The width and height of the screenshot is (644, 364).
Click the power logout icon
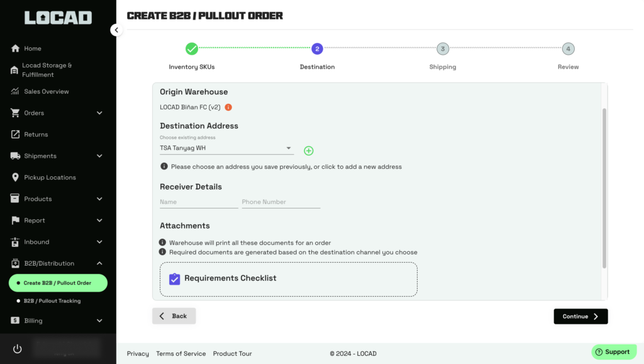[x=17, y=349]
